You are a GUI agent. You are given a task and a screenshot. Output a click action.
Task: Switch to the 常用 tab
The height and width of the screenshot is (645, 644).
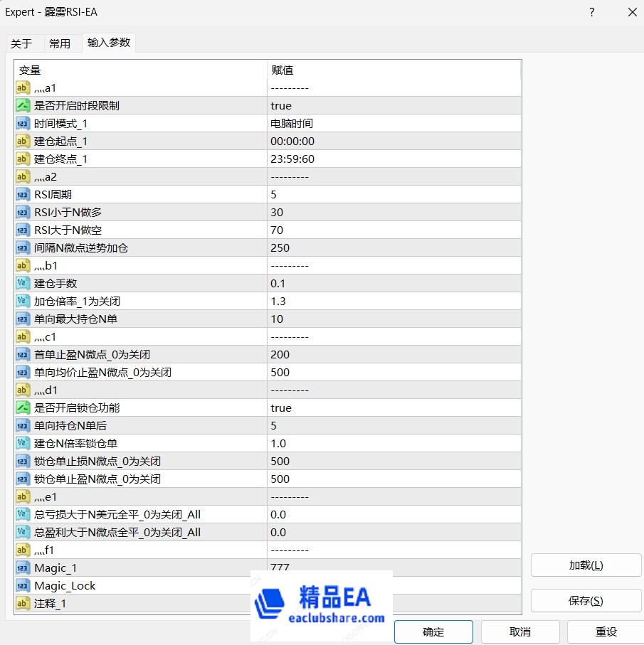(60, 43)
